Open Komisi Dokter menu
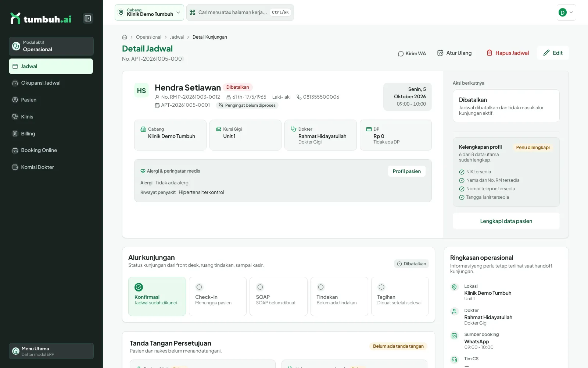Screen dimensions: 588x368 pyautogui.click(x=51, y=167)
